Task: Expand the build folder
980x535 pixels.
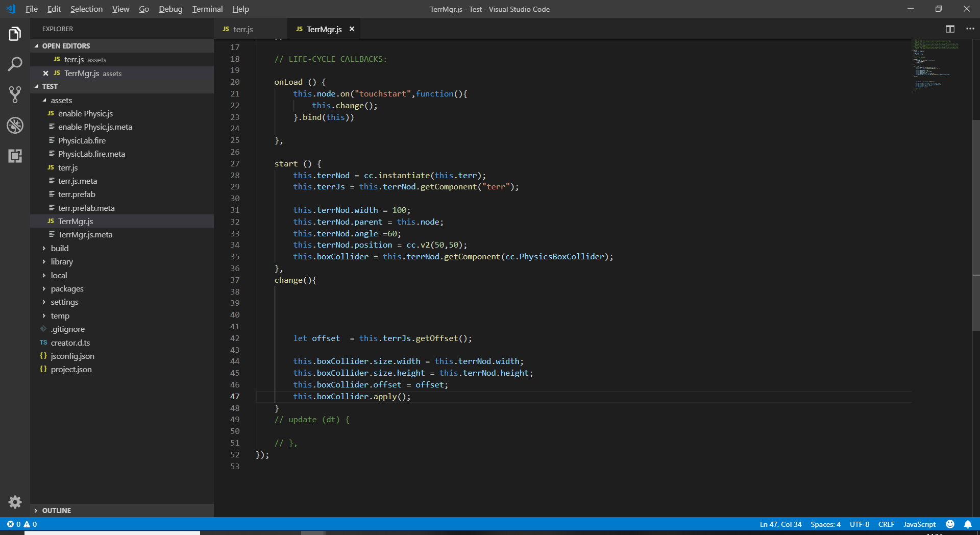Action: point(60,248)
